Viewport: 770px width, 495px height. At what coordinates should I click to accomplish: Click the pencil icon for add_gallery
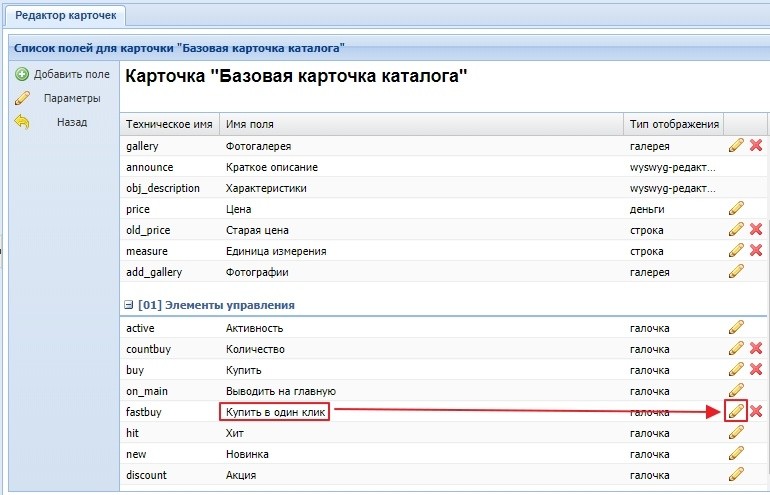[736, 271]
